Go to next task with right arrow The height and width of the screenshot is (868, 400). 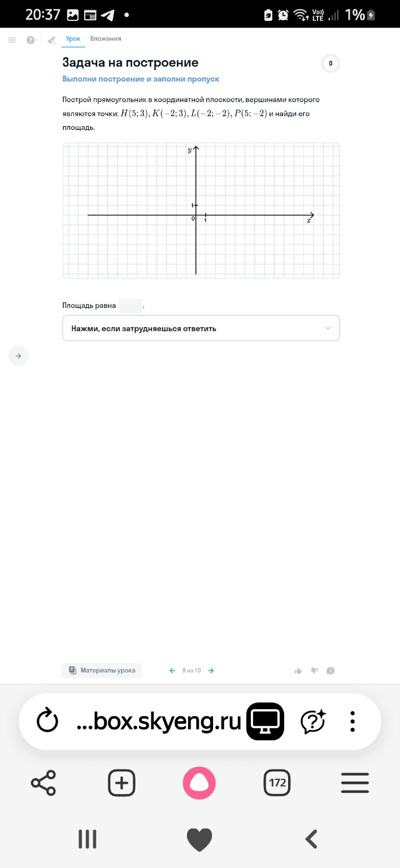coord(211,671)
